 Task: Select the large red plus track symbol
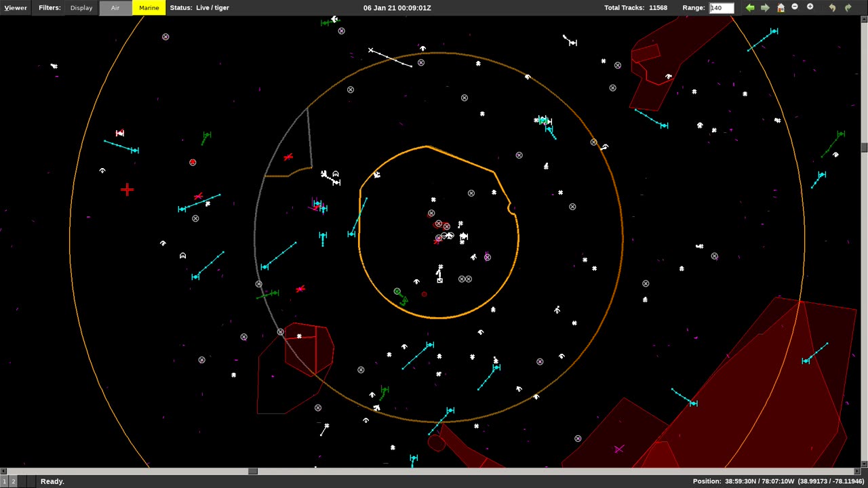pos(127,190)
